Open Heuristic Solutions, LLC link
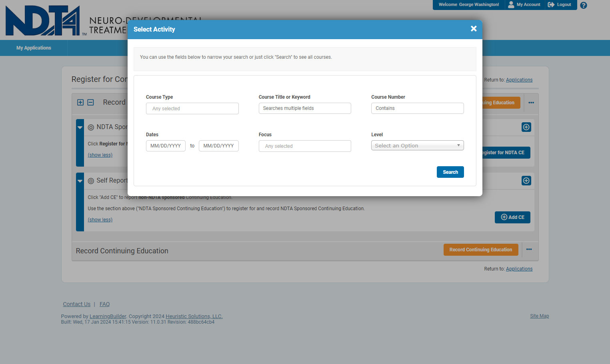Image resolution: width=610 pixels, height=364 pixels. (x=194, y=316)
